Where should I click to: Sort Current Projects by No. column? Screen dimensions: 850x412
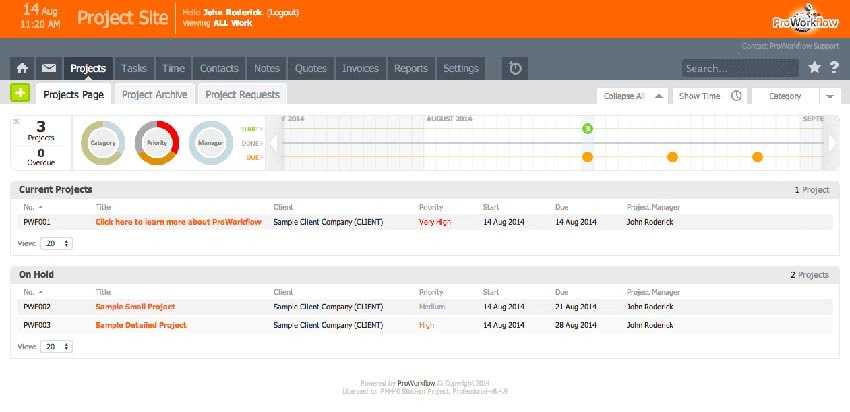tap(34, 207)
